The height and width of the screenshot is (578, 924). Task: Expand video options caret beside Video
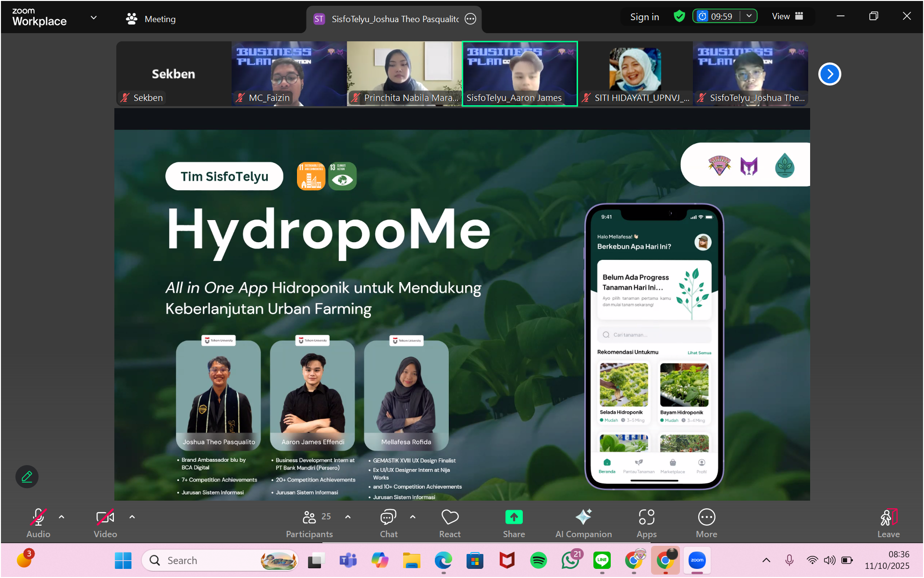coord(132,517)
